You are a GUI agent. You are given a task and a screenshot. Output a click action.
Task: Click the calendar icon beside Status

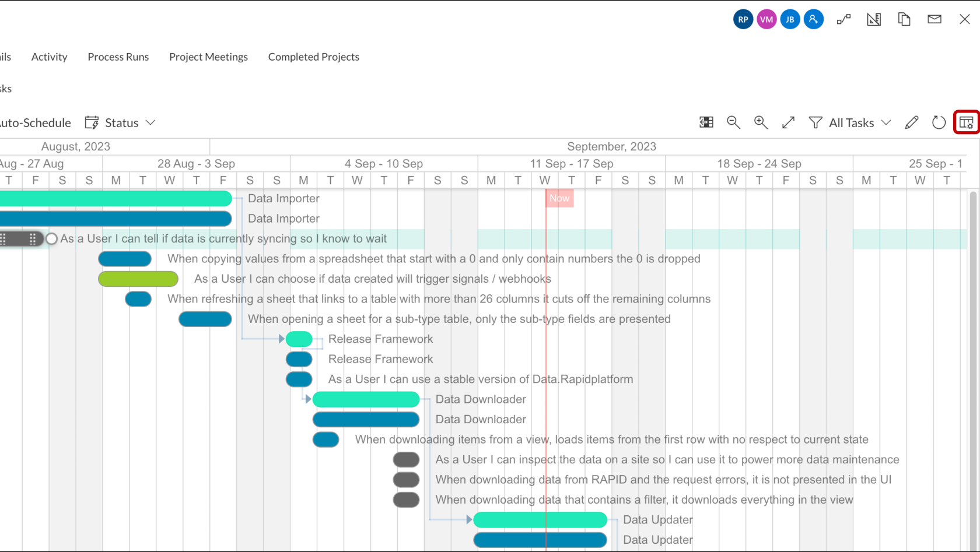(92, 122)
